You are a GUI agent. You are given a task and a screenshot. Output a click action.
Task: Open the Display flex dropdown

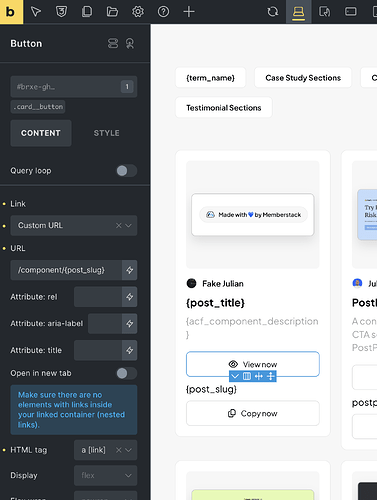pyautogui.click(x=105, y=475)
